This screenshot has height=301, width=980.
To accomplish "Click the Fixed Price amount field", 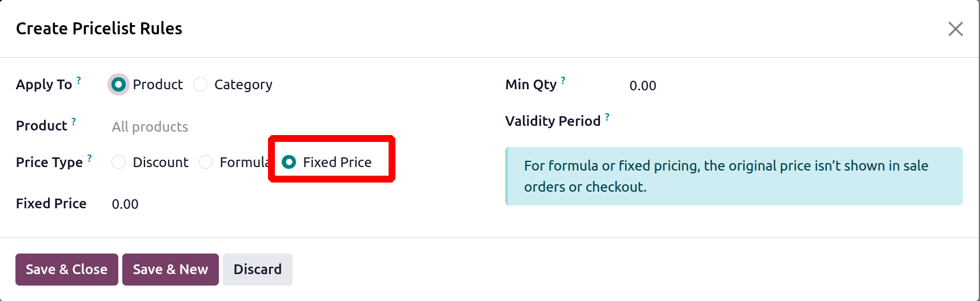I will pos(229,204).
